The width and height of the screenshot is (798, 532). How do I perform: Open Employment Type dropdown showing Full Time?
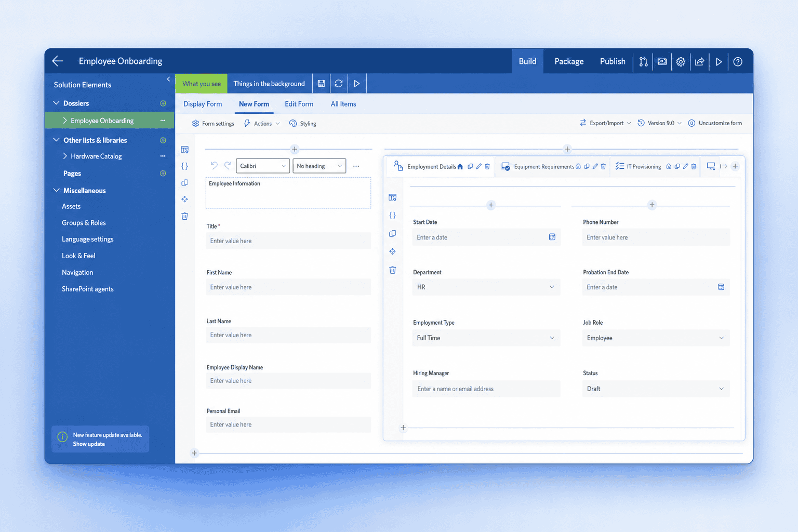pyautogui.click(x=486, y=338)
